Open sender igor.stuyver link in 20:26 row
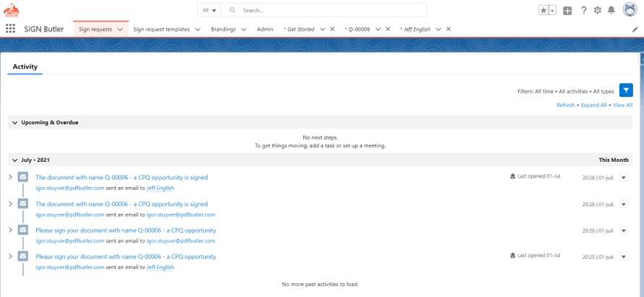 point(69,241)
